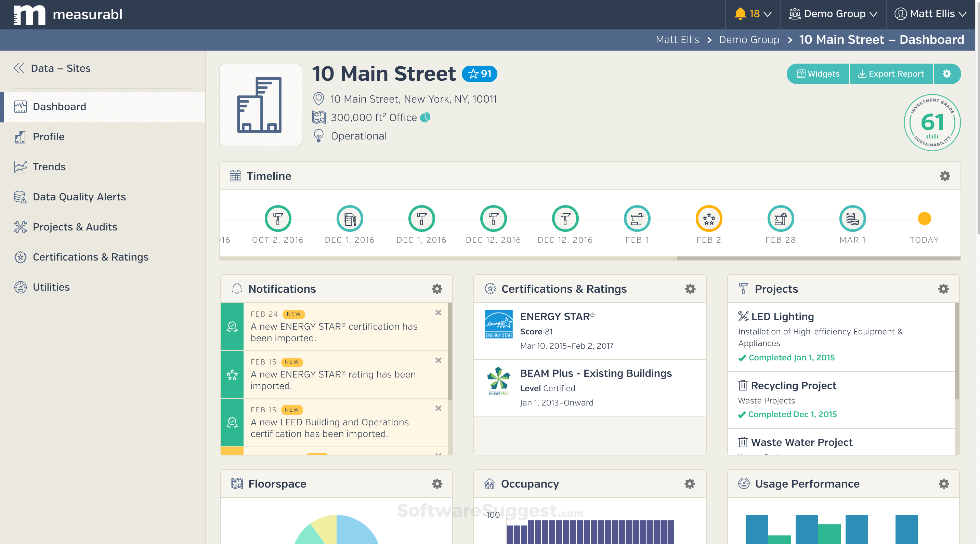This screenshot has height=544, width=980.
Task: Collapse the Data – Sites sidebar
Action: [18, 68]
